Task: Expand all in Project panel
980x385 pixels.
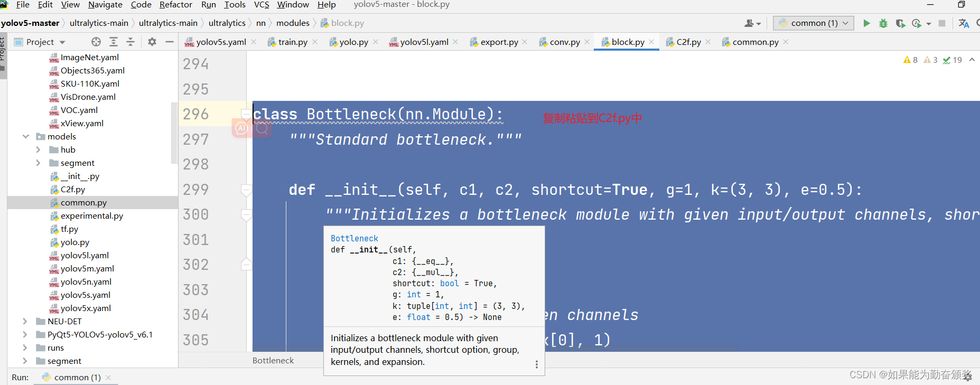Action: pos(114,42)
